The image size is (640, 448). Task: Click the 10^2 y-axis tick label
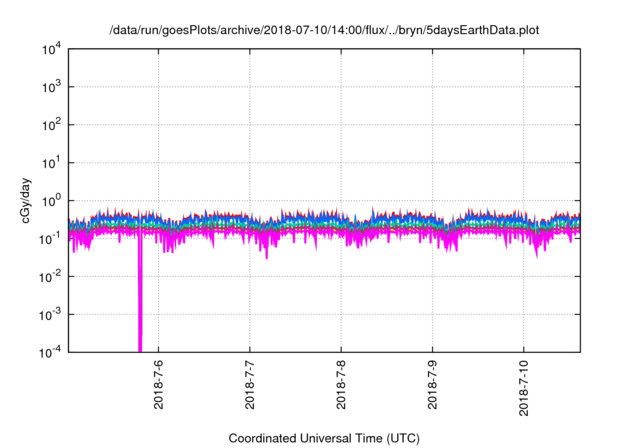[x=51, y=125]
